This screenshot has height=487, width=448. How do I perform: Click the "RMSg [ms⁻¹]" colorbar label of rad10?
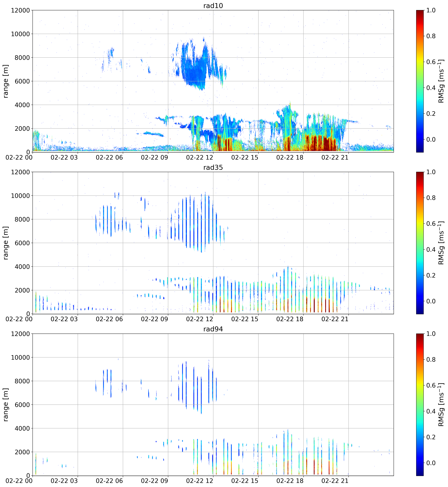pyautogui.click(x=441, y=81)
